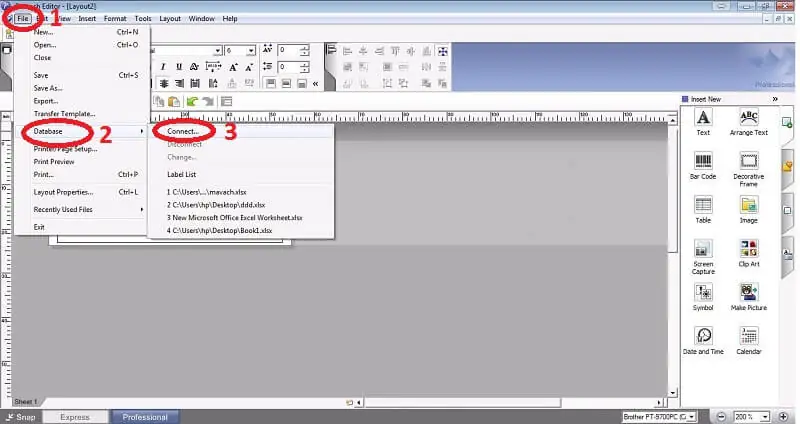Viewport: 800px width, 424px height.
Task: Insert a Text object
Action: click(x=703, y=122)
